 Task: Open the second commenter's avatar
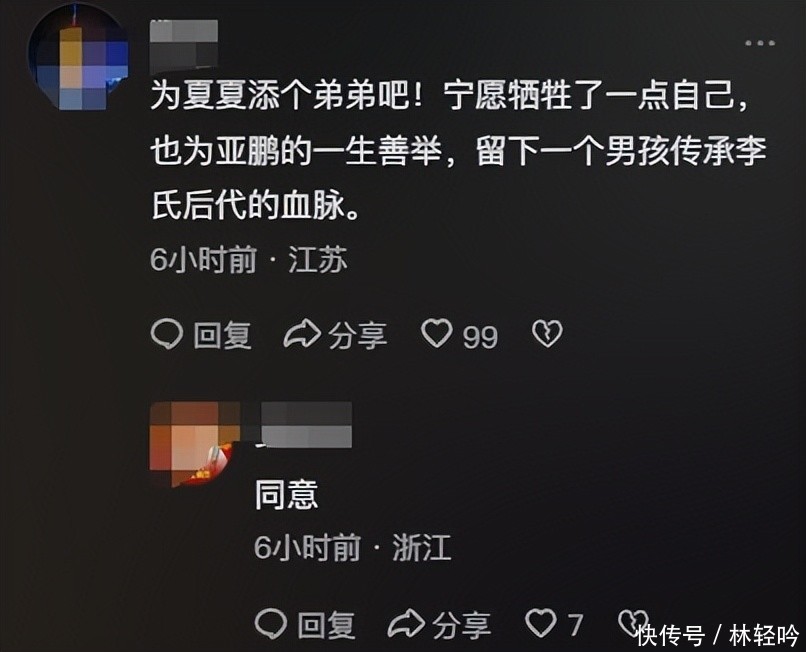point(194,444)
